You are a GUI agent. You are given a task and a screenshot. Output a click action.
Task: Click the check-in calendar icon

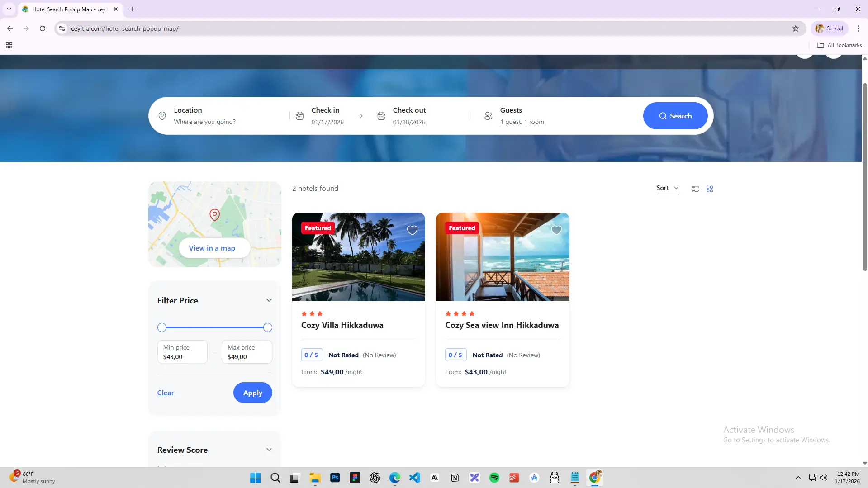coord(299,116)
